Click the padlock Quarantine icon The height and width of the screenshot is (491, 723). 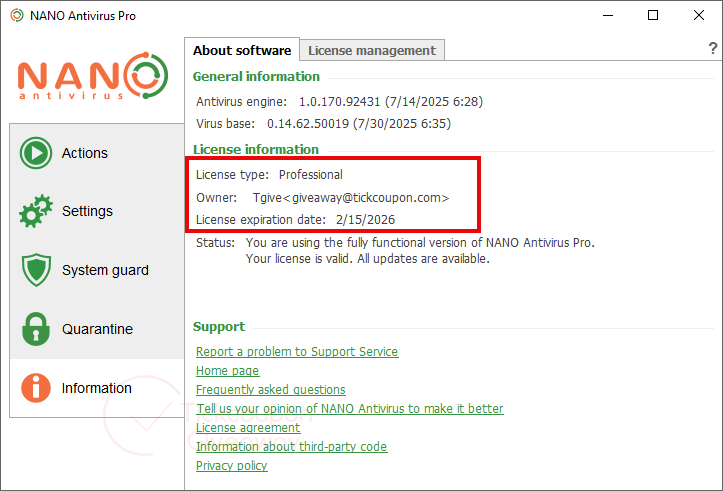tap(36, 329)
